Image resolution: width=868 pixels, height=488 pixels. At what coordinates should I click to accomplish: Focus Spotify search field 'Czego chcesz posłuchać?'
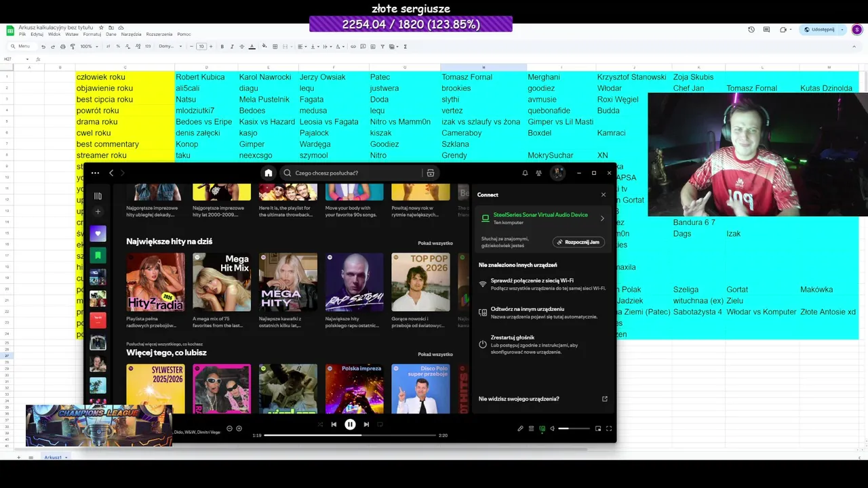coord(351,173)
